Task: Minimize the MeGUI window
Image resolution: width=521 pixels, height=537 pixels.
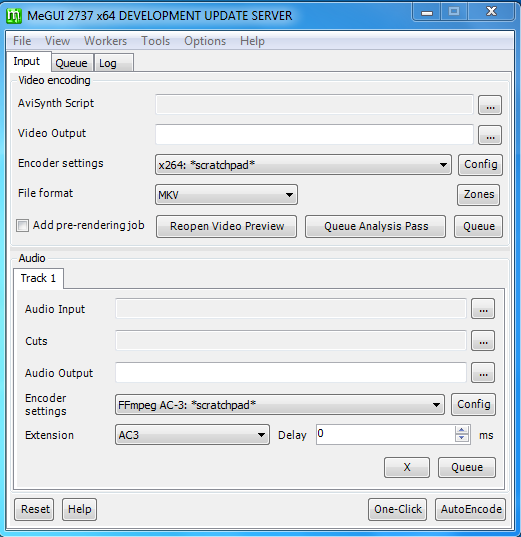Action: click(427, 12)
